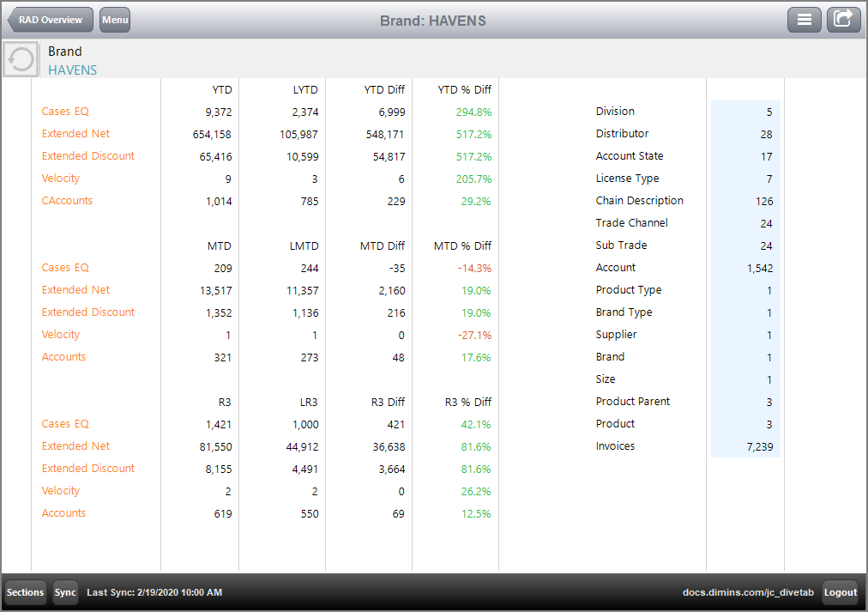The width and height of the screenshot is (868, 612).
Task: Click the share/export icon in the header
Action: (843, 19)
